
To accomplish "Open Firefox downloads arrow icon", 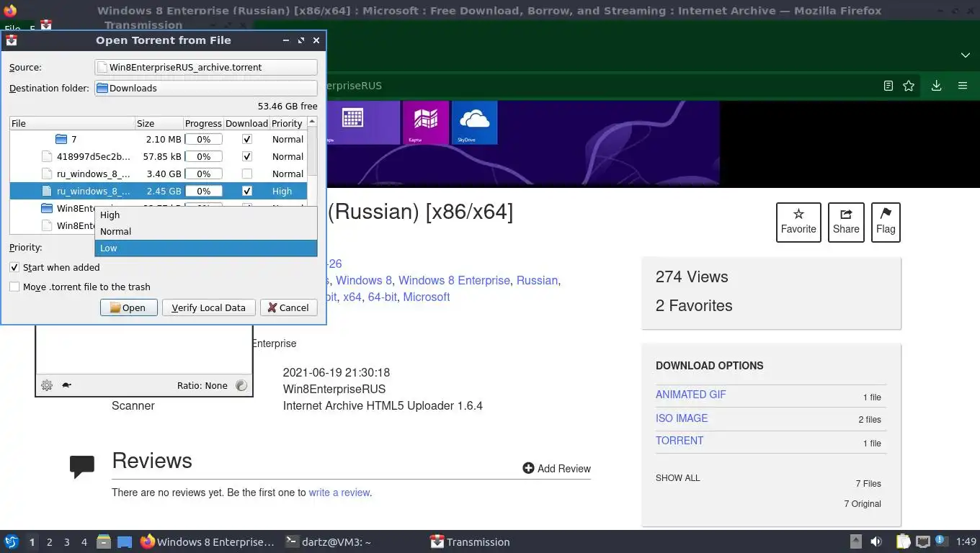I will [936, 86].
